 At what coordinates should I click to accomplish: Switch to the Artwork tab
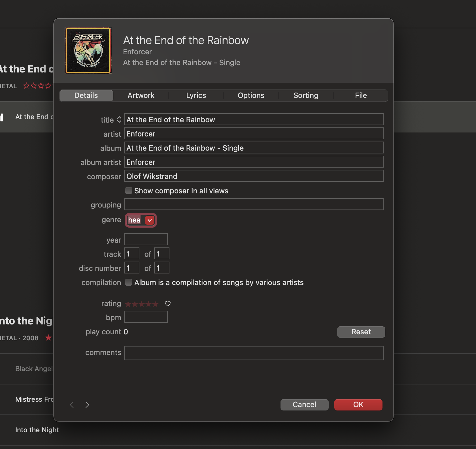click(x=141, y=95)
